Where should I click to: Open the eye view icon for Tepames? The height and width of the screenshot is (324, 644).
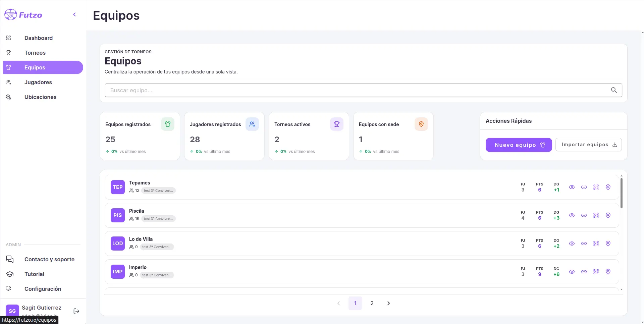tap(572, 187)
